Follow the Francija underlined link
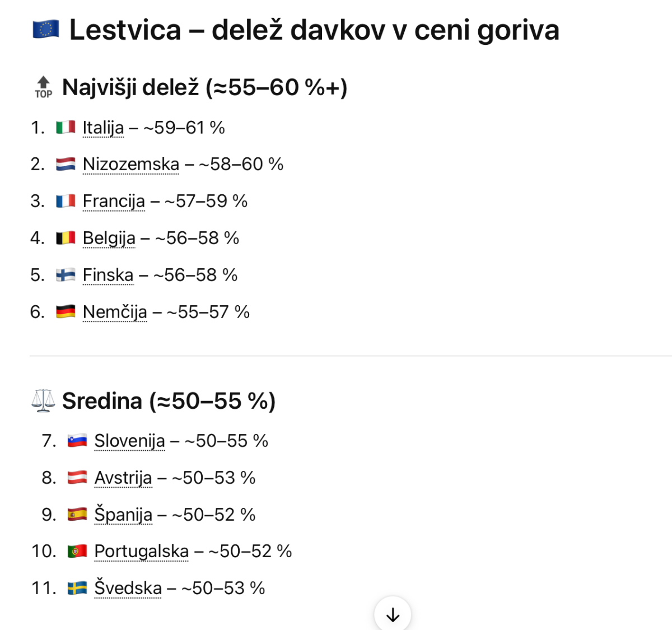This screenshot has width=672, height=630. click(114, 202)
